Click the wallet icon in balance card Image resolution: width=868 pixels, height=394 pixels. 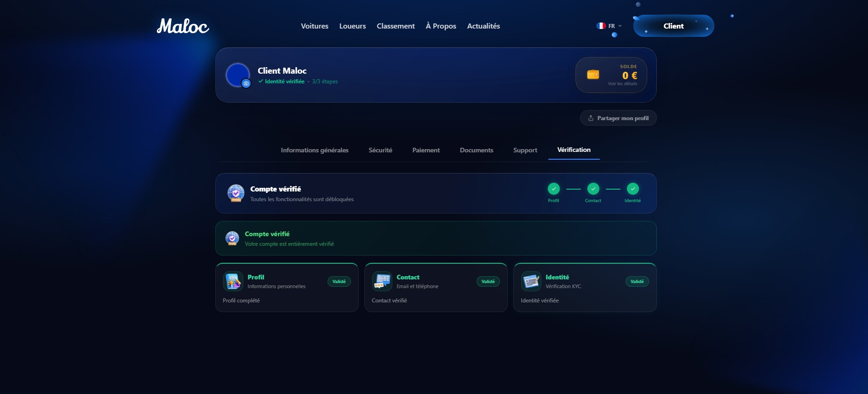(593, 75)
